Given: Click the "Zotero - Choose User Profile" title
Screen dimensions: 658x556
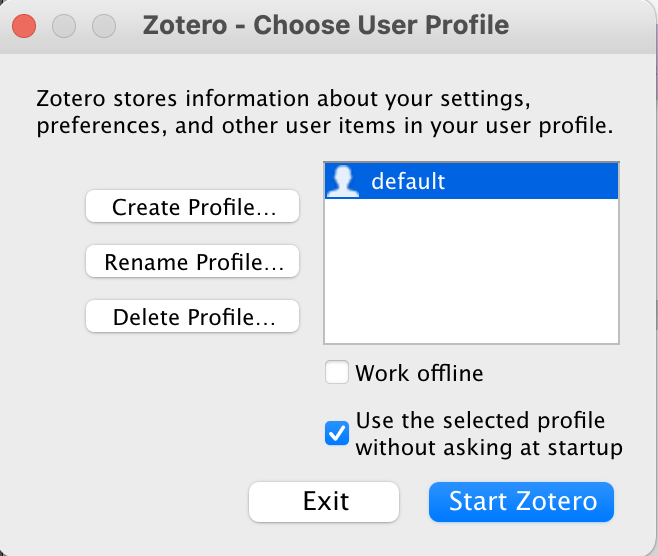Looking at the screenshot, I should pos(326,25).
